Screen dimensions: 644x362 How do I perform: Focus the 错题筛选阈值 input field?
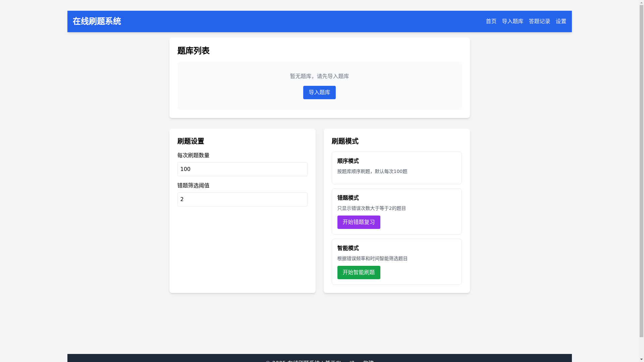242,199
